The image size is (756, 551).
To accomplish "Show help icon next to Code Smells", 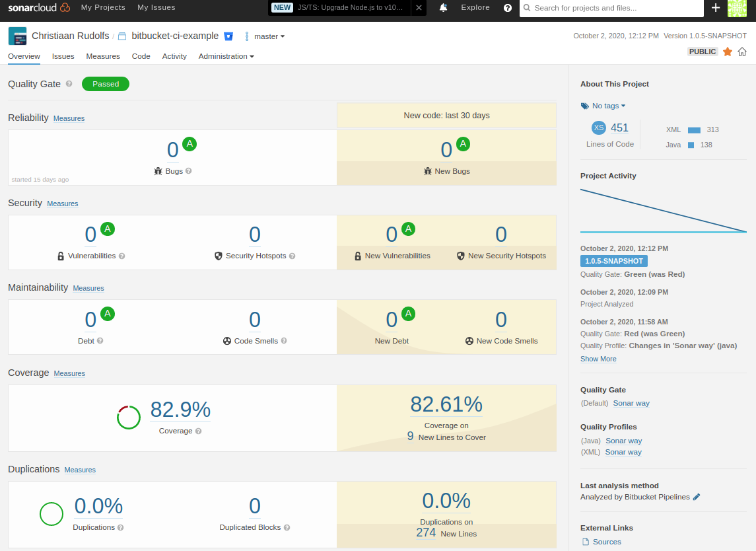I will pyautogui.click(x=284, y=341).
